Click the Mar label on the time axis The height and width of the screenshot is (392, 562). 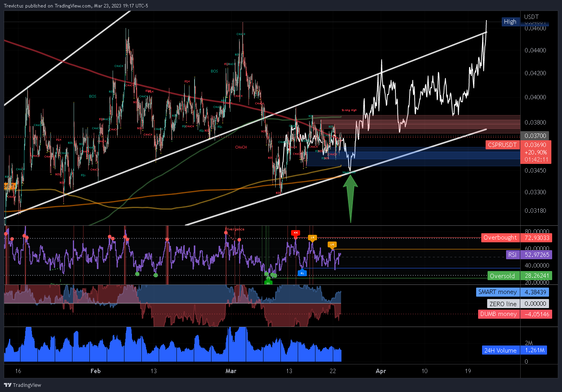tap(231, 371)
